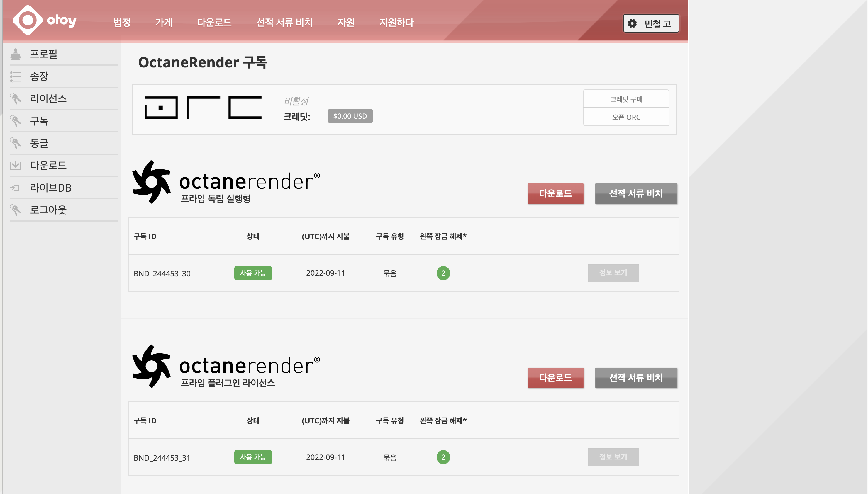Click 선적 서류 비치 button for 프라임 독립 실행형
The width and height of the screenshot is (868, 494).
tap(636, 194)
